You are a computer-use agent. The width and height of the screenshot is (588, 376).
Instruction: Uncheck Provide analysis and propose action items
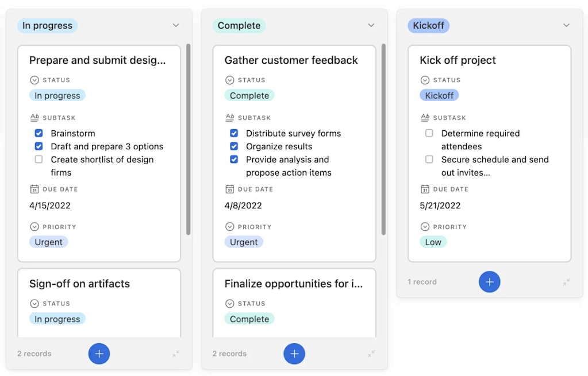click(234, 159)
